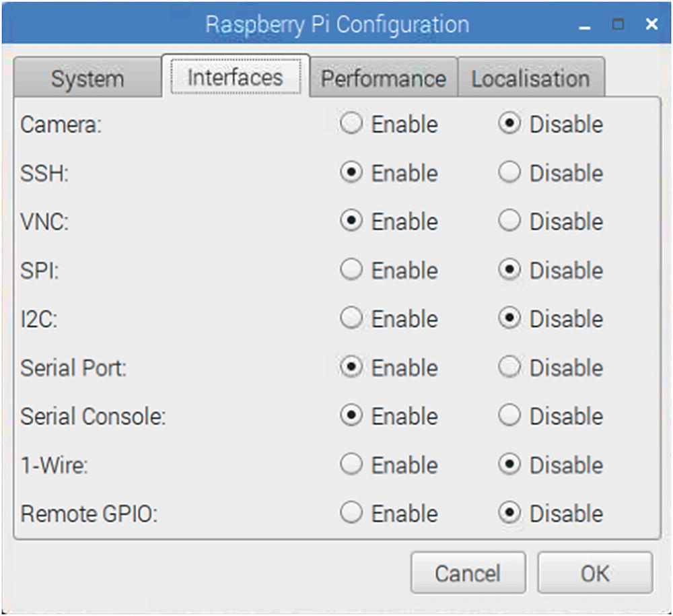673x616 pixels.
Task: Disable VNC remote access
Action: coord(510,221)
